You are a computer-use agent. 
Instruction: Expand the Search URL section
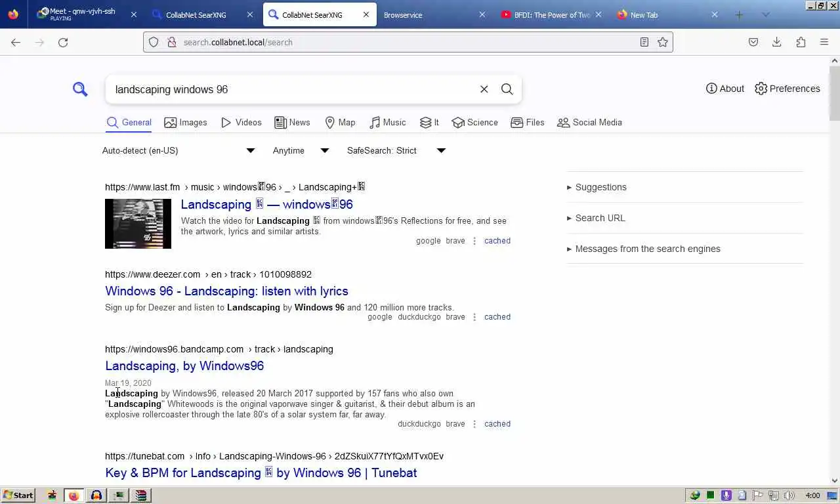click(596, 218)
